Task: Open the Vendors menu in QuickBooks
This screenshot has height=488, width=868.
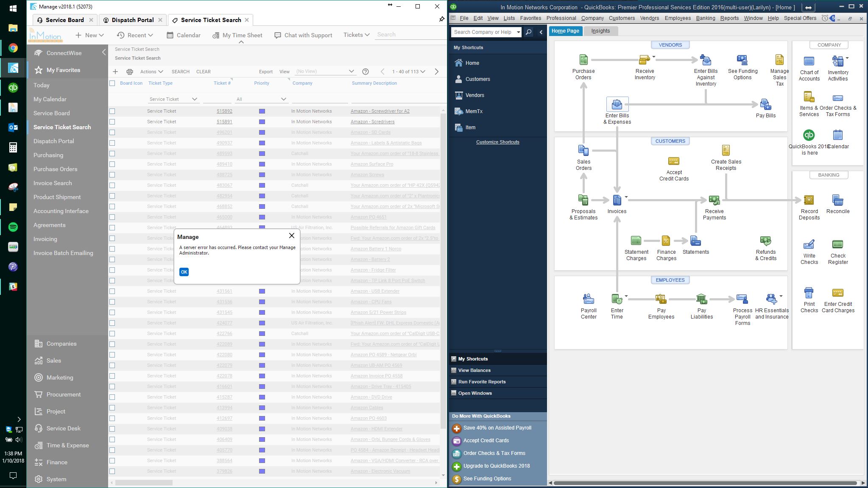Action: pos(649,18)
